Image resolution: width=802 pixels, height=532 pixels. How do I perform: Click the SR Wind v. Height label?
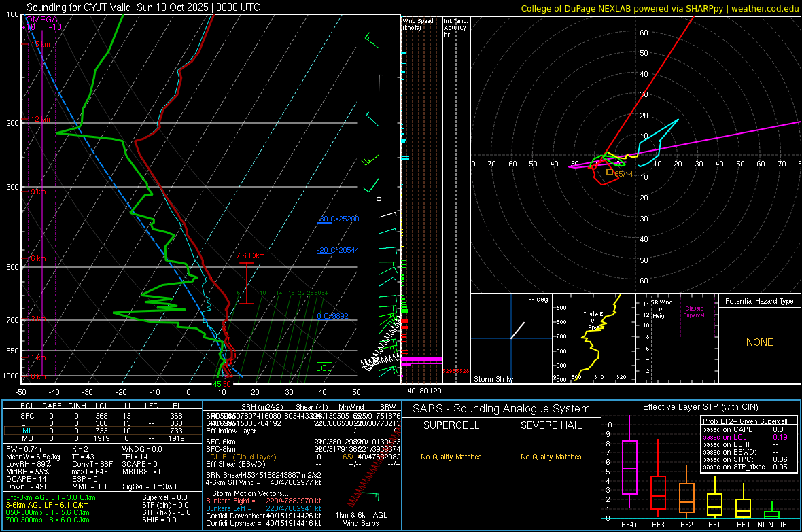[661, 309]
